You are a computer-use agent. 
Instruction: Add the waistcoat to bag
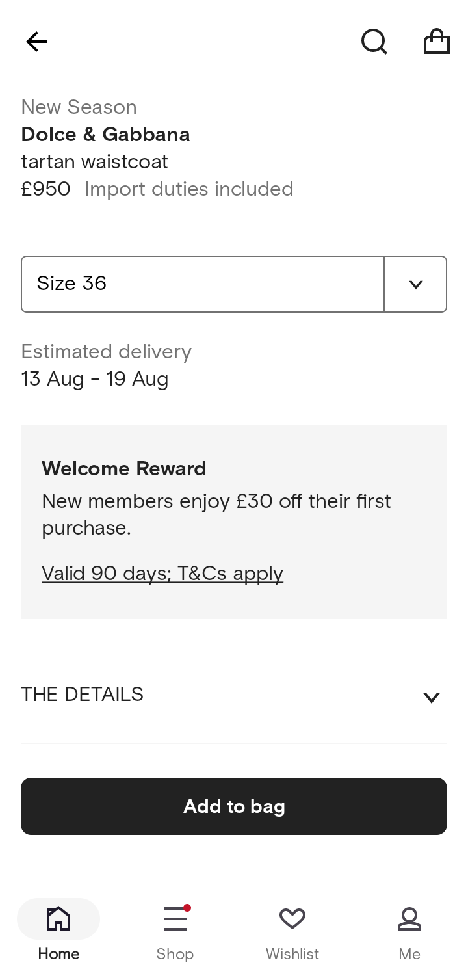coord(234,806)
